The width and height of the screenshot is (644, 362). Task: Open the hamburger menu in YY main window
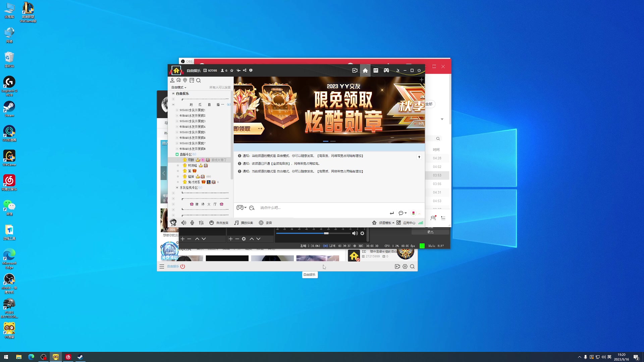(x=162, y=266)
